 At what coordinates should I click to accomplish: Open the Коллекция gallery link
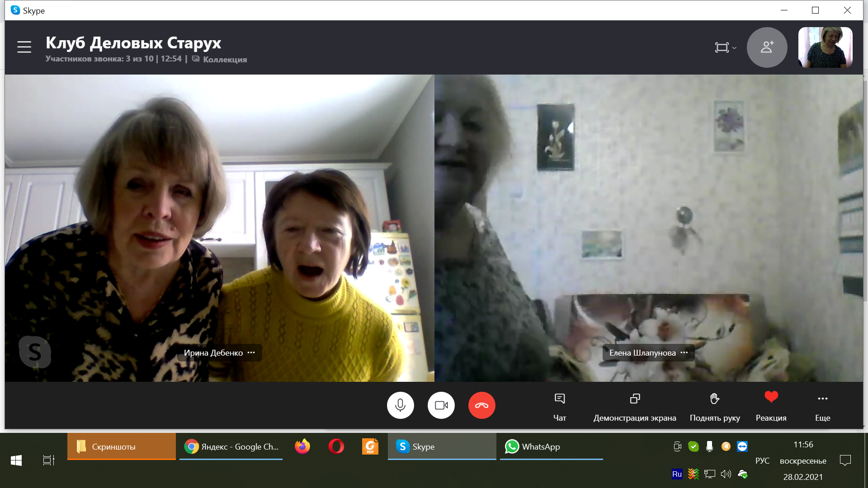(224, 59)
